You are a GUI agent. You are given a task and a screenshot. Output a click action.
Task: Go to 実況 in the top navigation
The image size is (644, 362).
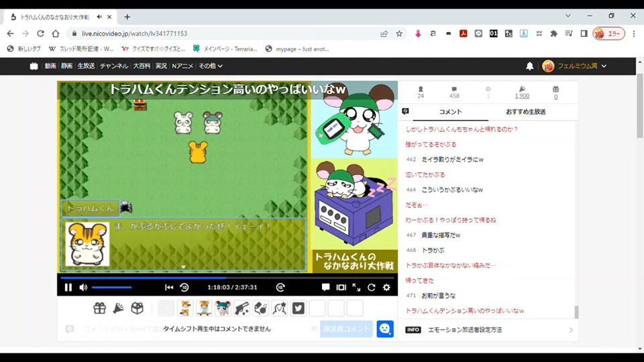pyautogui.click(x=161, y=66)
